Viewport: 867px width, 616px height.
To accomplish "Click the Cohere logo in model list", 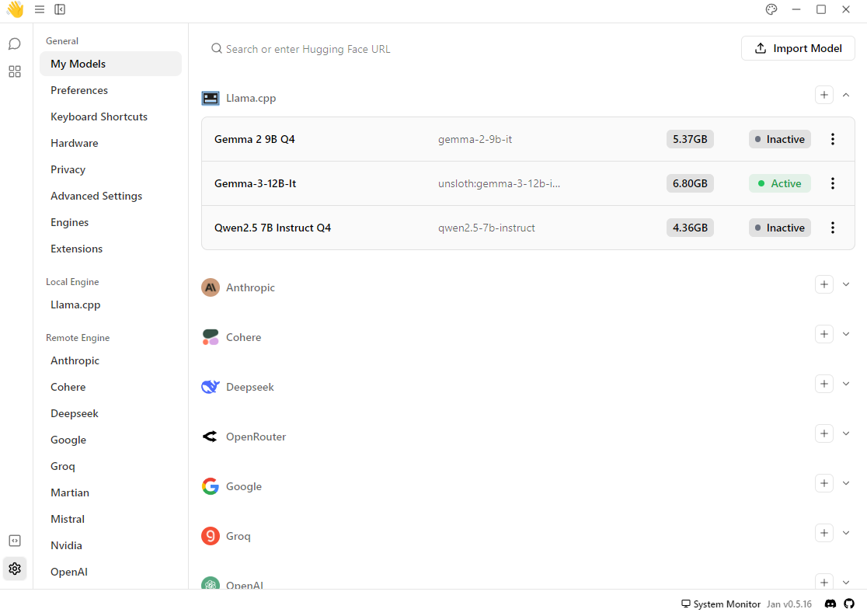I will (x=210, y=337).
